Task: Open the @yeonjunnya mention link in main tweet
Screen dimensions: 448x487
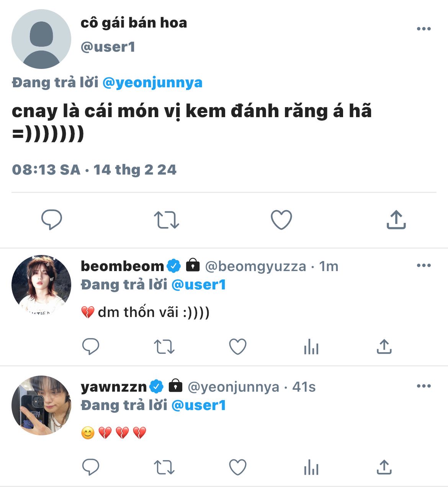Action: (x=152, y=83)
